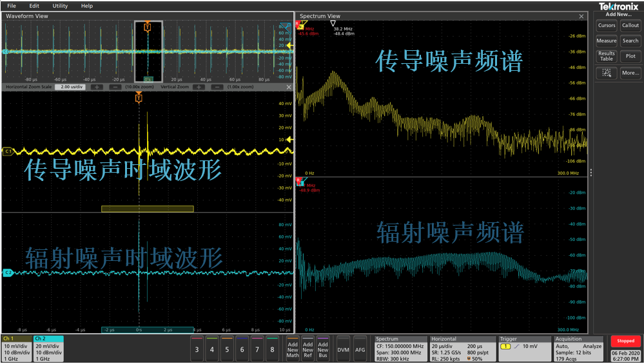This screenshot has width=644, height=364.
Task: Click the draw-a-box zoom icon
Action: coord(606,73)
